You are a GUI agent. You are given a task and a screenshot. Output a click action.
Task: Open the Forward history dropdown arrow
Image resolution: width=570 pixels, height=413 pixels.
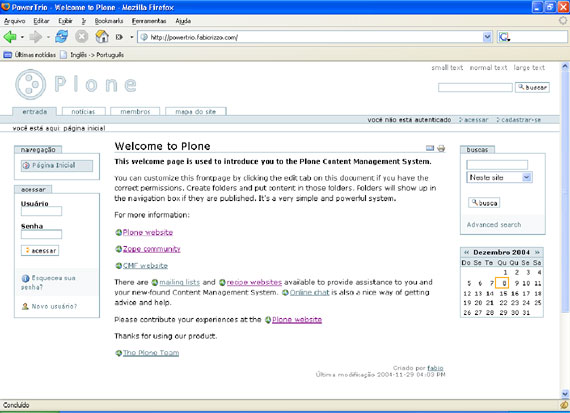pos(48,37)
